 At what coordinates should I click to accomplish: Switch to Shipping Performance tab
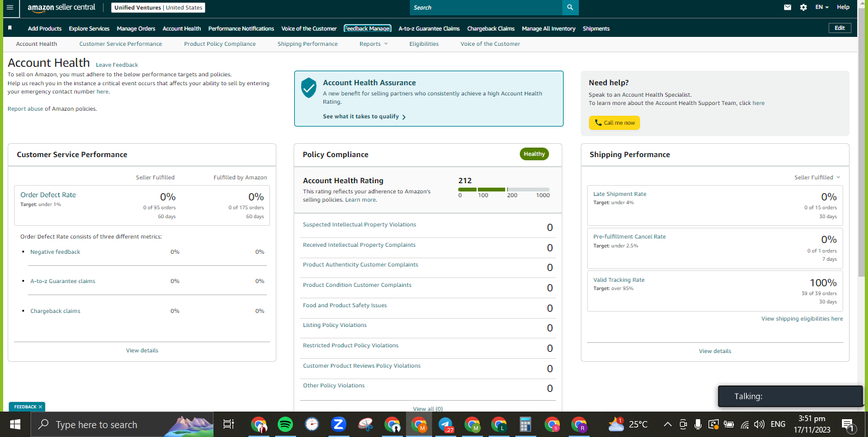coord(308,44)
